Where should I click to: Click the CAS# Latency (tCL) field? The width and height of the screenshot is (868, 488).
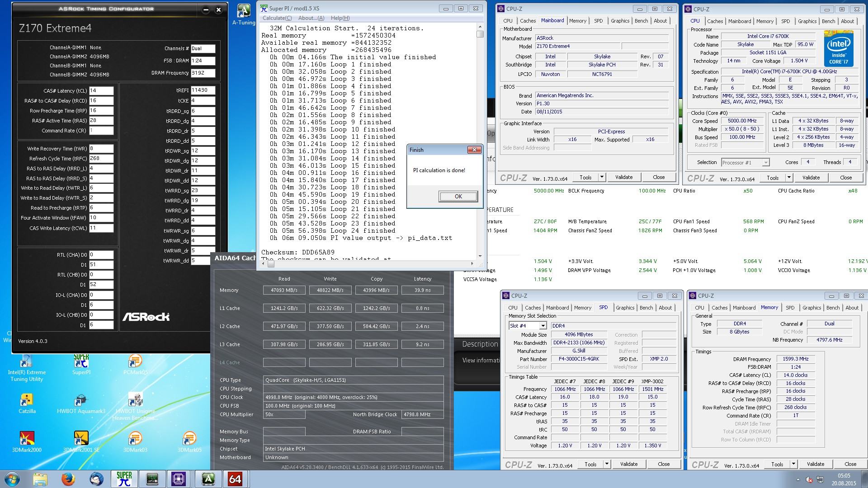(101, 91)
